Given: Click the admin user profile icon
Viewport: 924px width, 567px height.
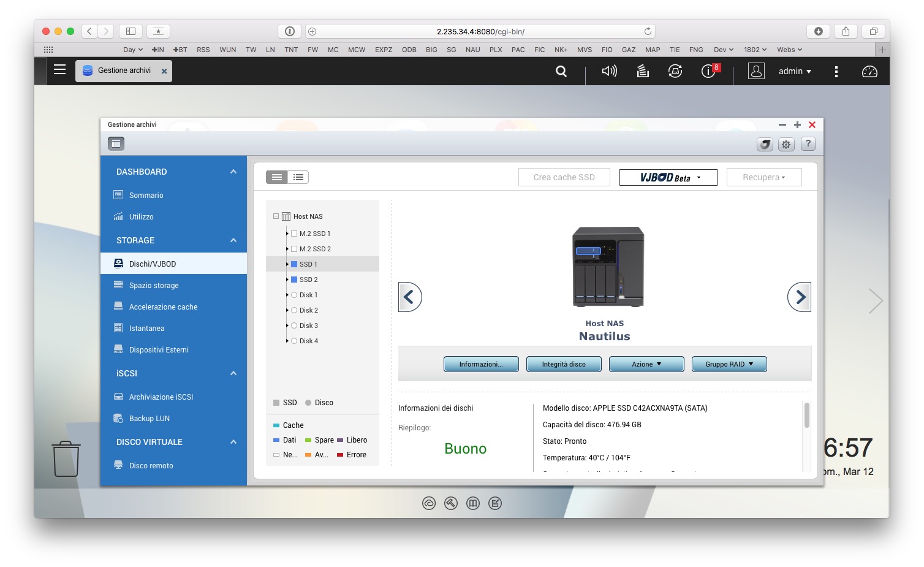Looking at the screenshot, I should pos(756,71).
